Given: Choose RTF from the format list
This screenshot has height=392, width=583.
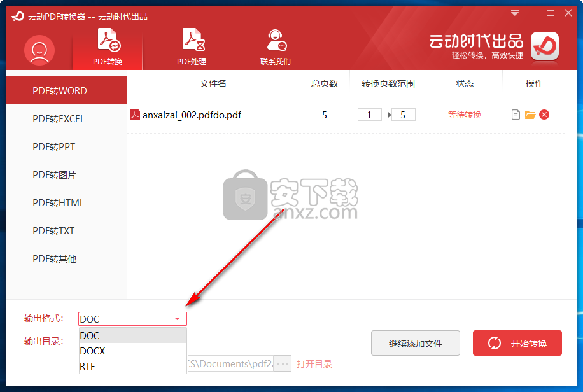Looking at the screenshot, I should pyautogui.click(x=133, y=366).
